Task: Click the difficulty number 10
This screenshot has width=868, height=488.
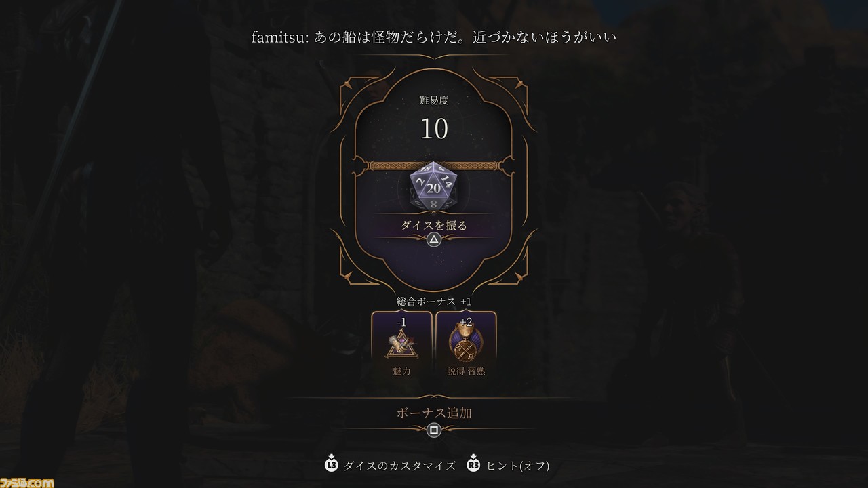Action: coord(434,128)
